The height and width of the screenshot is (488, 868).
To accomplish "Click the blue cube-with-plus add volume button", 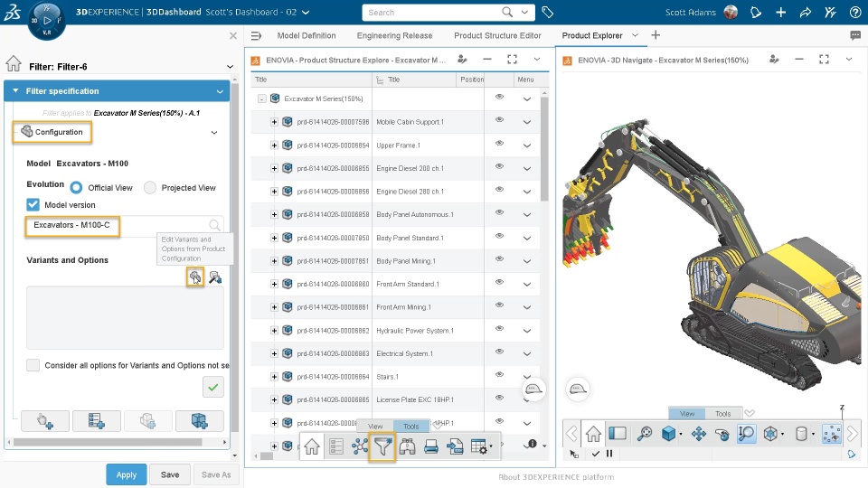I will [199, 421].
